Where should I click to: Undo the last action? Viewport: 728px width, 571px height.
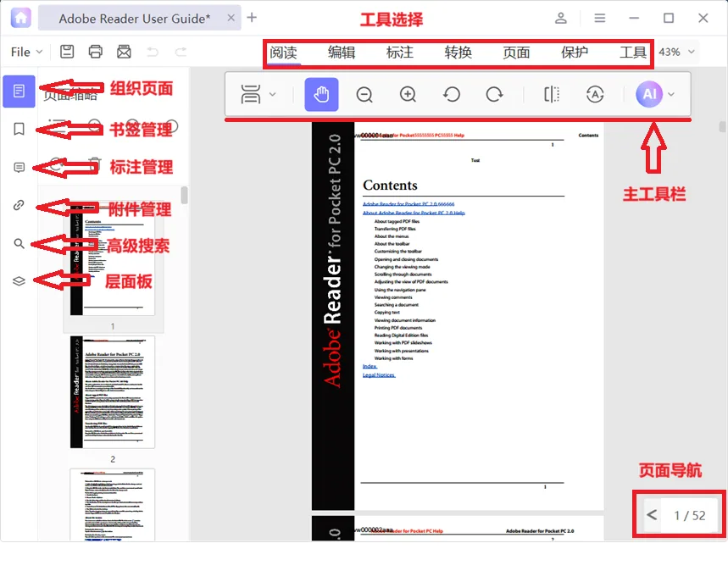point(153,52)
